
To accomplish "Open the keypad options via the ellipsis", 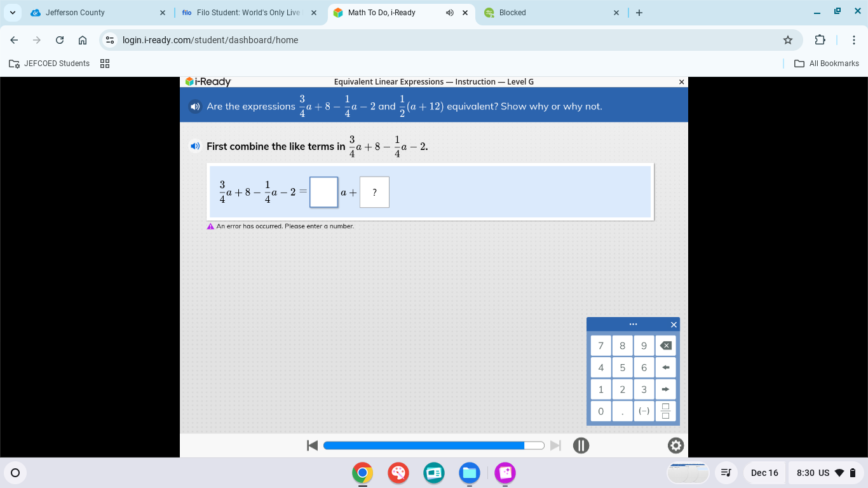I will point(633,324).
